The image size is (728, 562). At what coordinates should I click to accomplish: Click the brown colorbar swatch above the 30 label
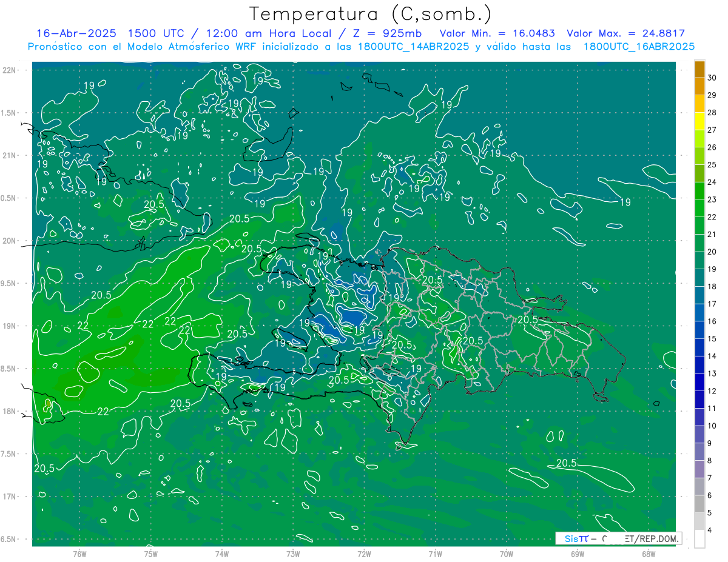click(x=699, y=69)
